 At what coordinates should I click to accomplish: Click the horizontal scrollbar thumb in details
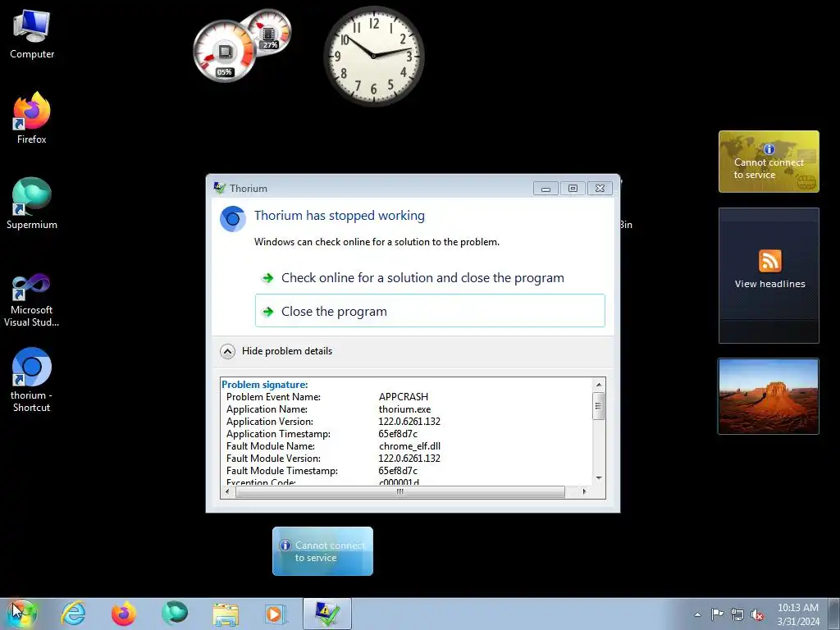(x=399, y=492)
